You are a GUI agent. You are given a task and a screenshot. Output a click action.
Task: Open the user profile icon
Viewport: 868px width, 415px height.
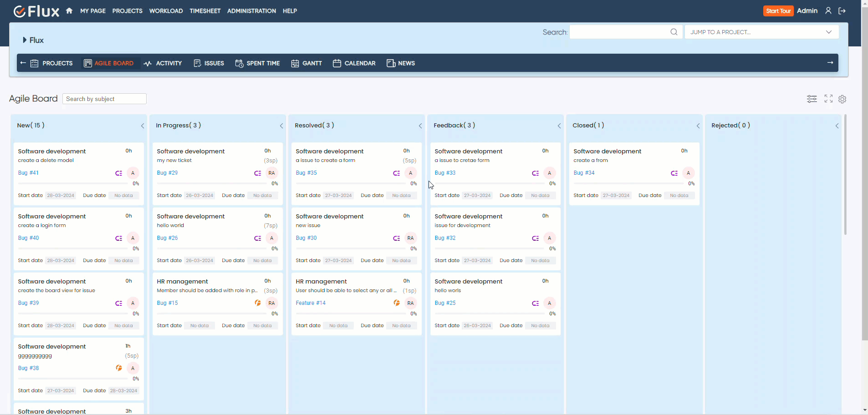(x=828, y=11)
